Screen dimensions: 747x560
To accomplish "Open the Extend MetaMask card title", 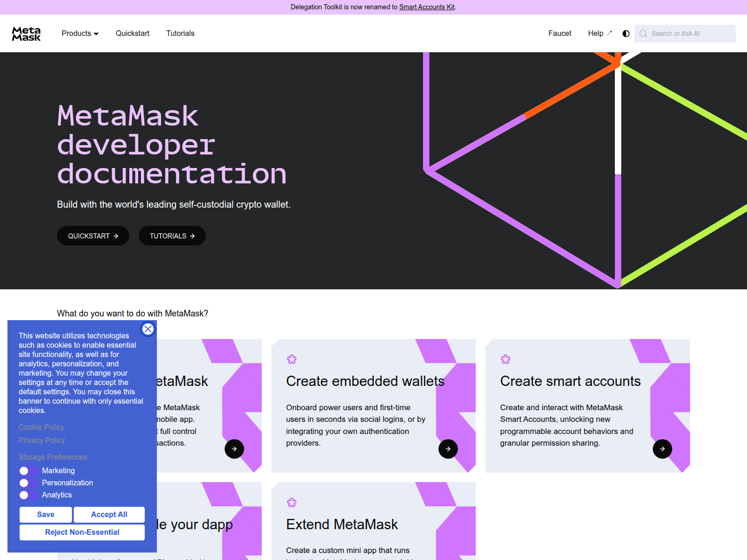I will click(342, 525).
